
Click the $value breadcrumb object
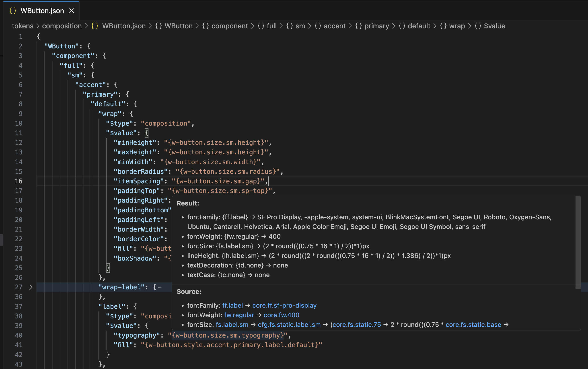click(x=490, y=26)
